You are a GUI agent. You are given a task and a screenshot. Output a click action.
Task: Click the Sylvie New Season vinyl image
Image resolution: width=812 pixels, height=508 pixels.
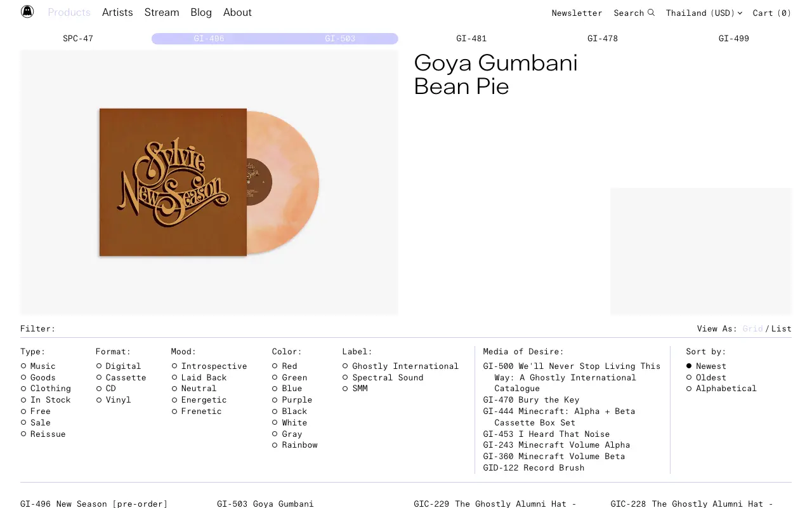[x=209, y=182]
